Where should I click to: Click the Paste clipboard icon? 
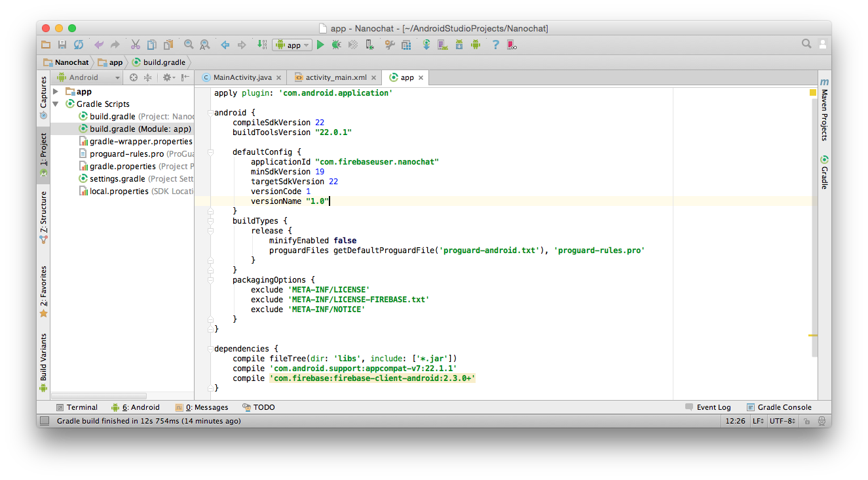pos(168,45)
